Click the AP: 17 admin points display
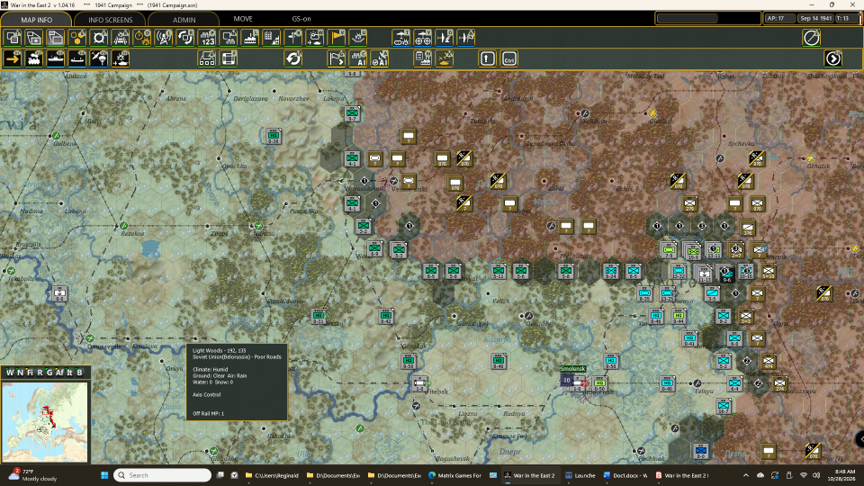The height and width of the screenshot is (486, 864). coord(779,18)
